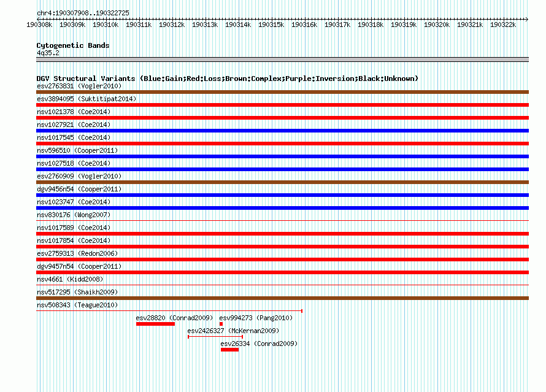Viewport: 546px width, 392px height.
Task: Select the tiny red esv994273 marker
Action: (x=221, y=324)
